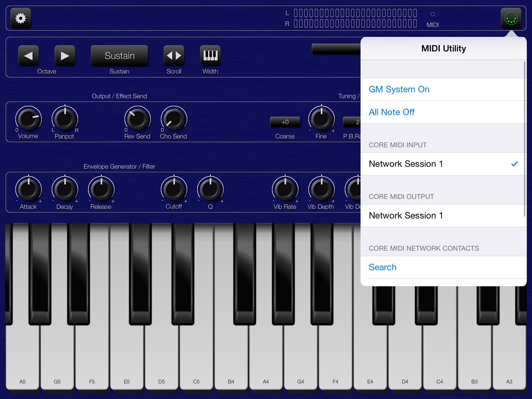Open the P.B. Range value selector
This screenshot has width=532, height=399.
tap(352, 122)
